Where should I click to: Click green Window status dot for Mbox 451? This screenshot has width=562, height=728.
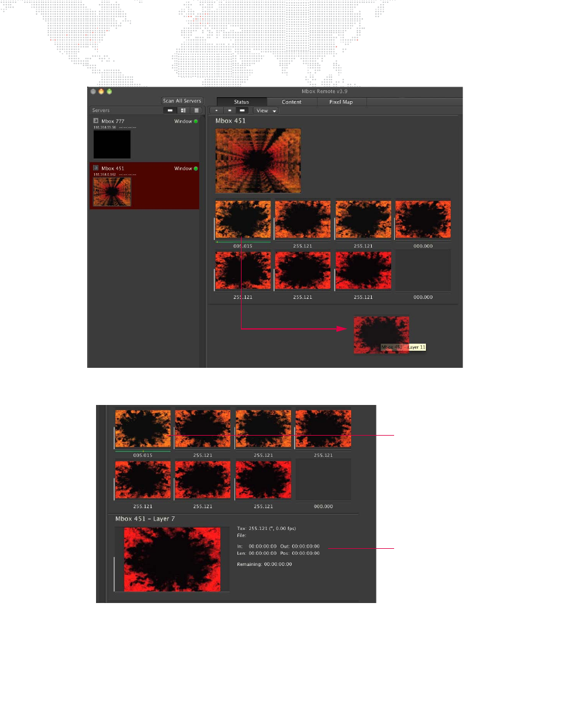coord(196,169)
